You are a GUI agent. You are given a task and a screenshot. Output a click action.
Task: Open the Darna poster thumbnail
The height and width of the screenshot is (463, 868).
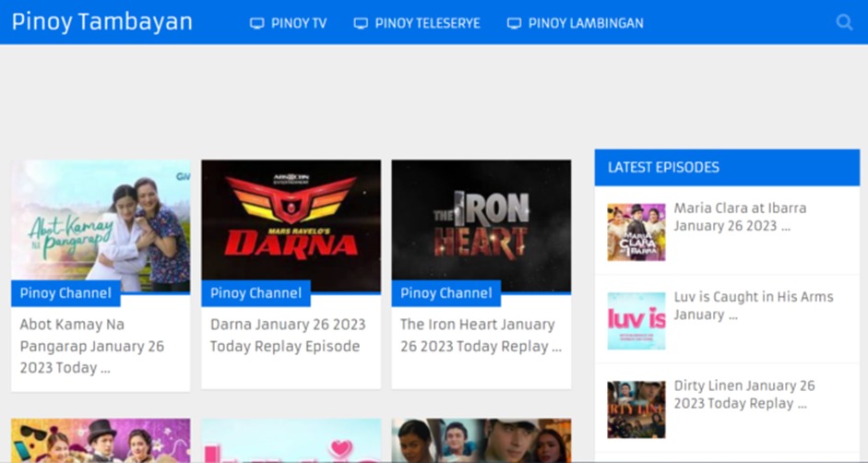(x=291, y=221)
